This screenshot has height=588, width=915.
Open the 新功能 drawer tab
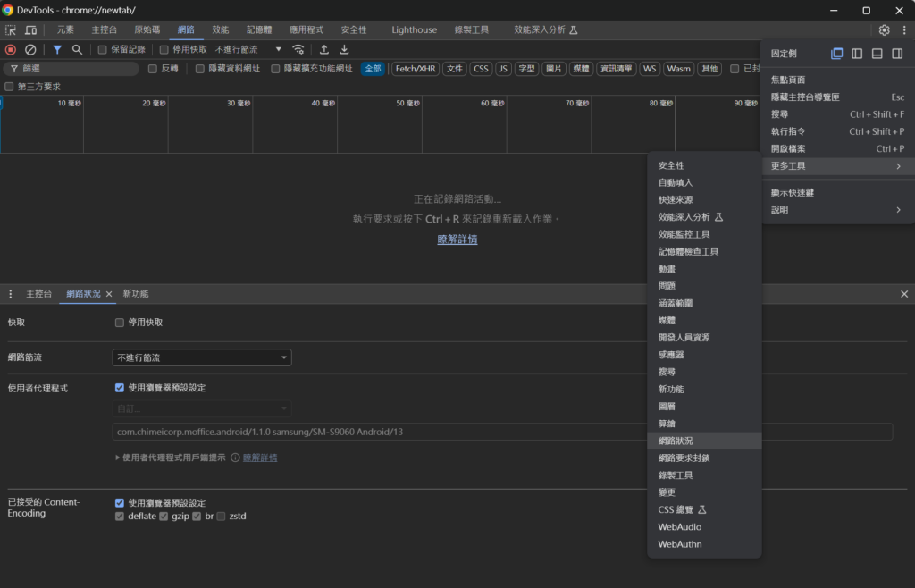coord(136,294)
